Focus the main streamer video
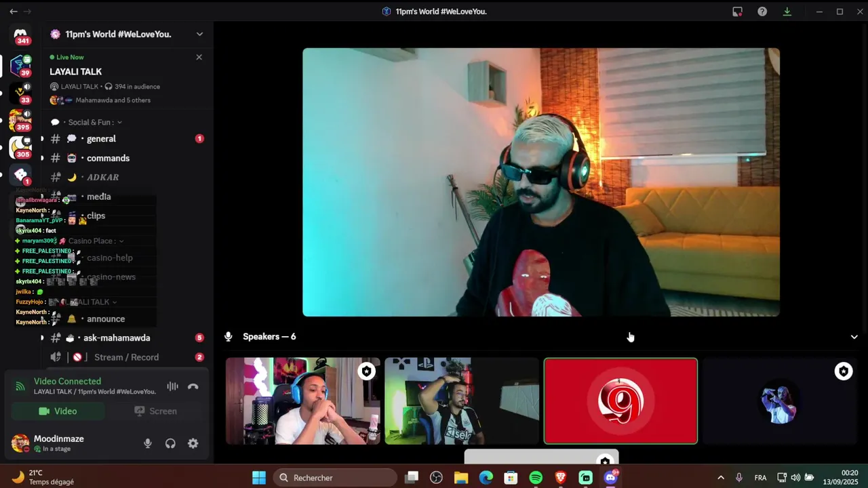Image resolution: width=868 pixels, height=488 pixels. (x=541, y=182)
